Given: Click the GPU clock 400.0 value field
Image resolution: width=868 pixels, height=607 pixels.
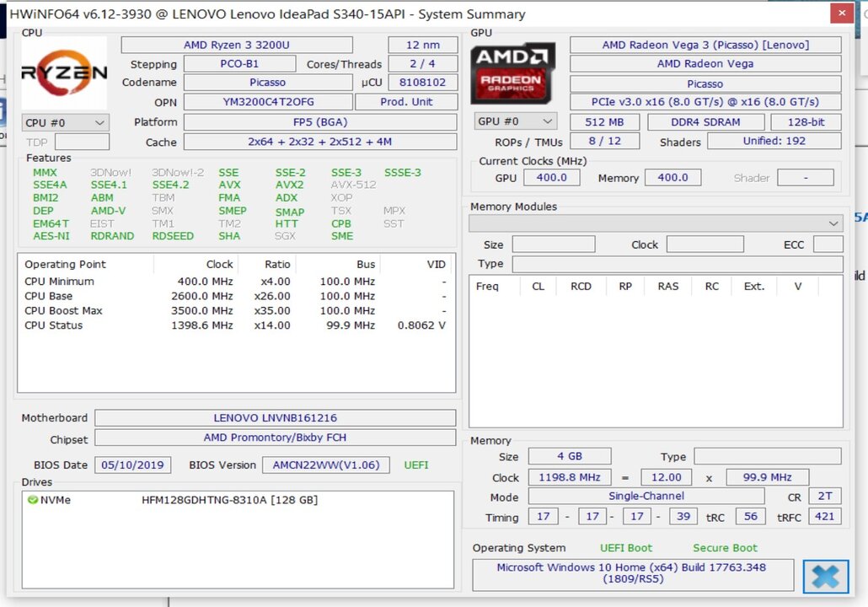Looking at the screenshot, I should click(551, 178).
